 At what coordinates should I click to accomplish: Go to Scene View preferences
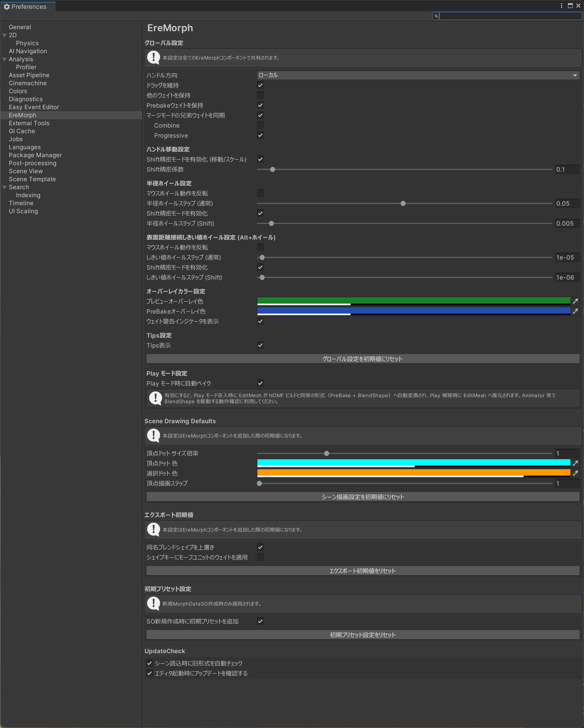[26, 171]
